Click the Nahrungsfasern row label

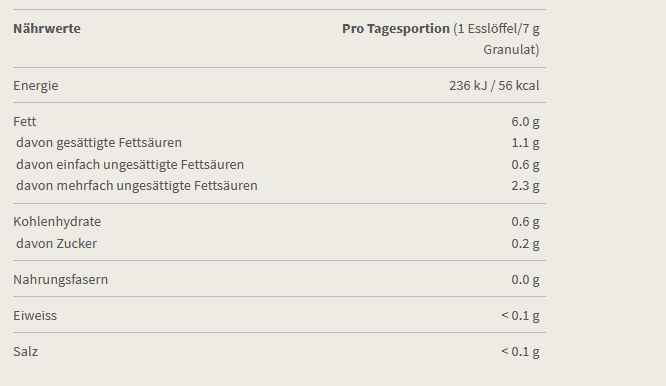60,280
